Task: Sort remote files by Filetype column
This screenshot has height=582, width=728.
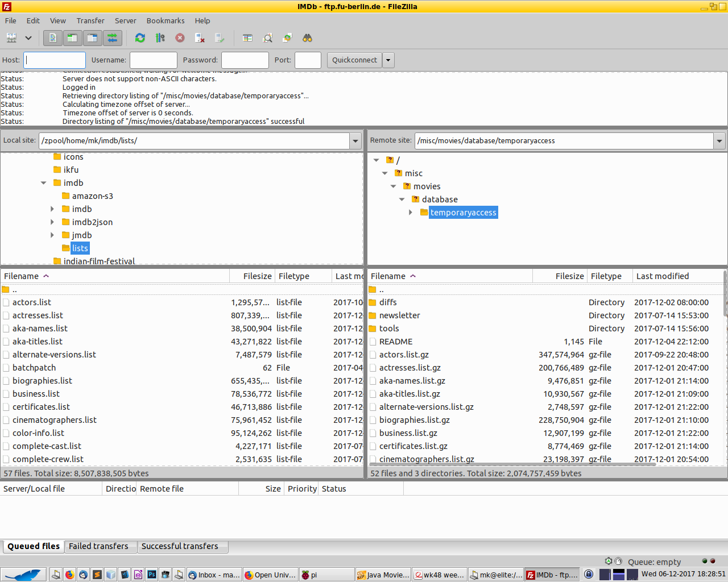Action: [610, 276]
